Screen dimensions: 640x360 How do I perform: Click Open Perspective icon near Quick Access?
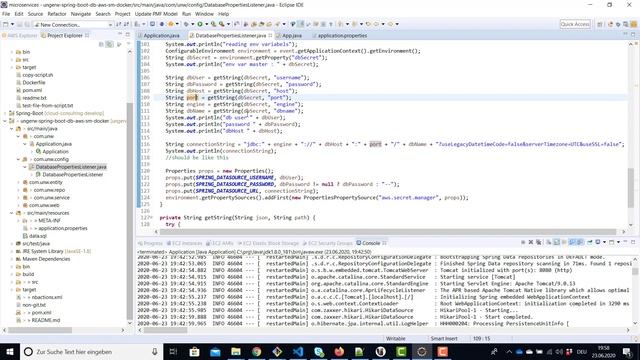pyautogui.click(x=600, y=24)
